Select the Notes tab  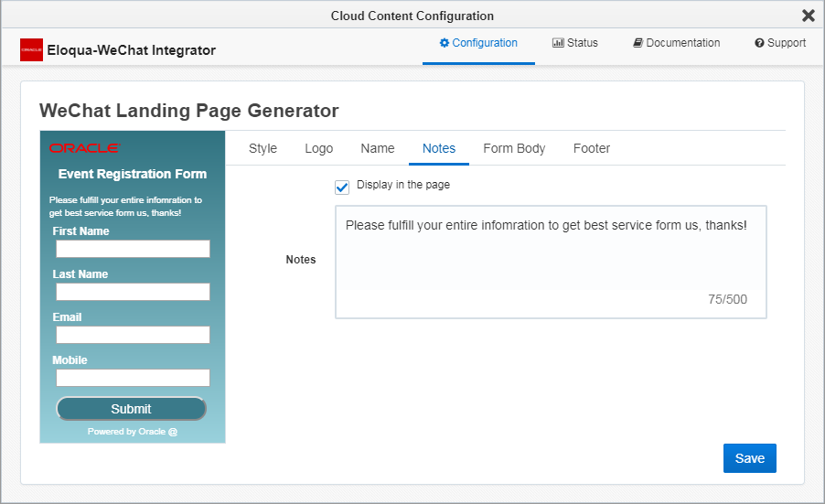click(439, 148)
